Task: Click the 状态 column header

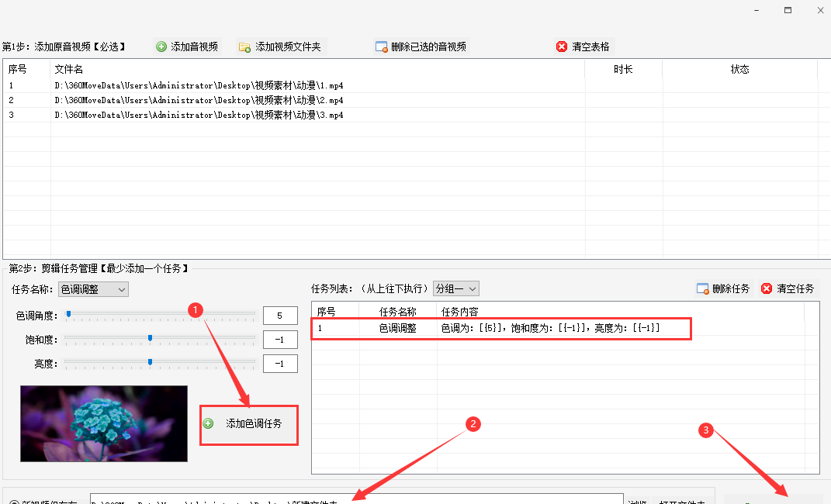Action: click(740, 69)
